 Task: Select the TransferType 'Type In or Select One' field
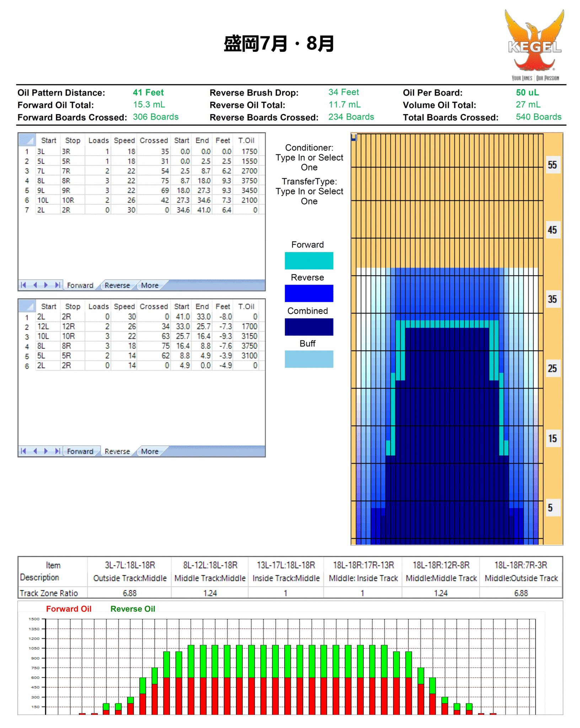coord(309,196)
